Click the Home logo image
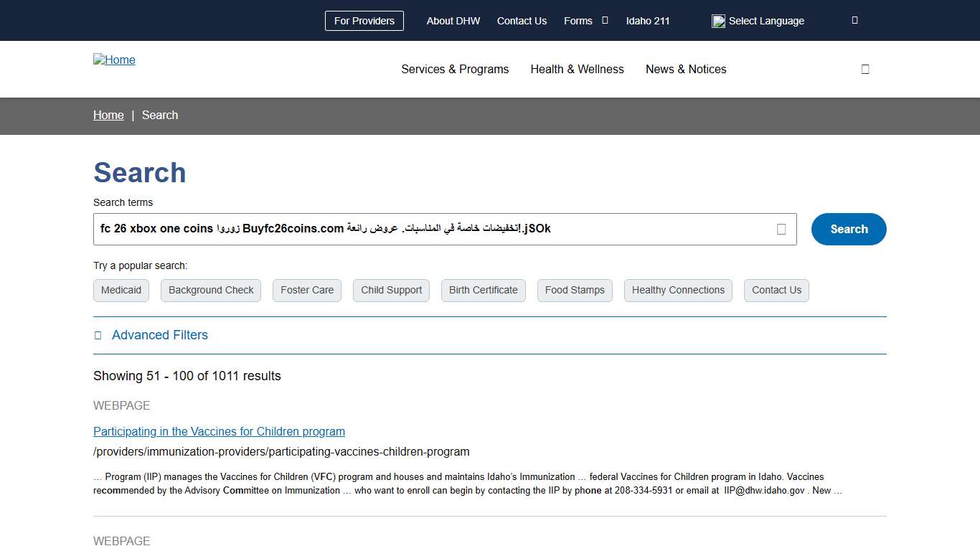The width and height of the screenshot is (980, 551). tap(114, 60)
